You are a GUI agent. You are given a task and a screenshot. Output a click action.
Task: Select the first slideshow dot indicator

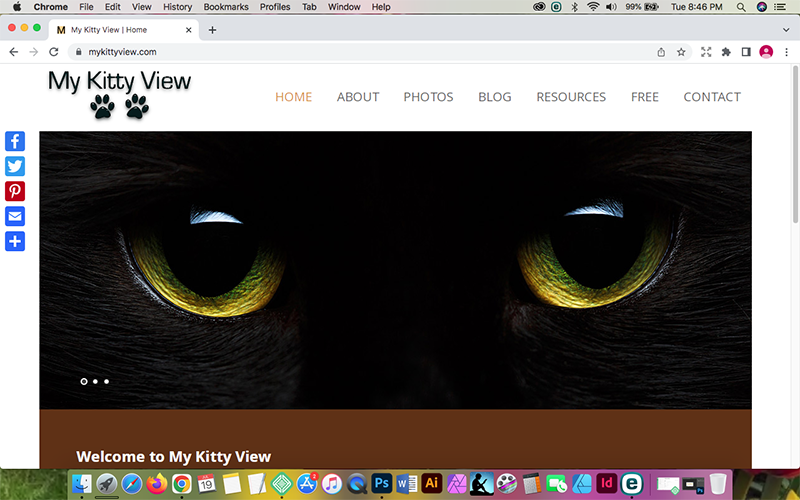tap(84, 381)
